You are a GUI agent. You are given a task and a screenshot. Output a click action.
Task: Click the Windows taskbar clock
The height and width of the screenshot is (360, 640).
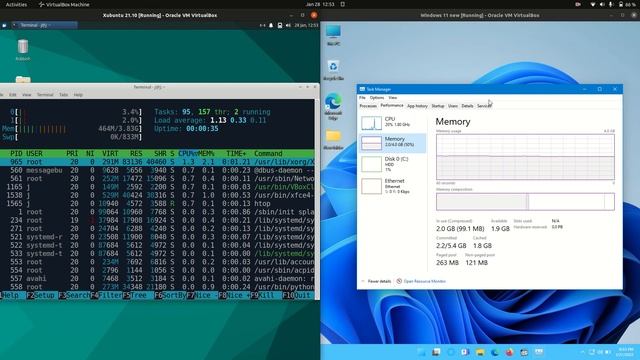click(626, 352)
